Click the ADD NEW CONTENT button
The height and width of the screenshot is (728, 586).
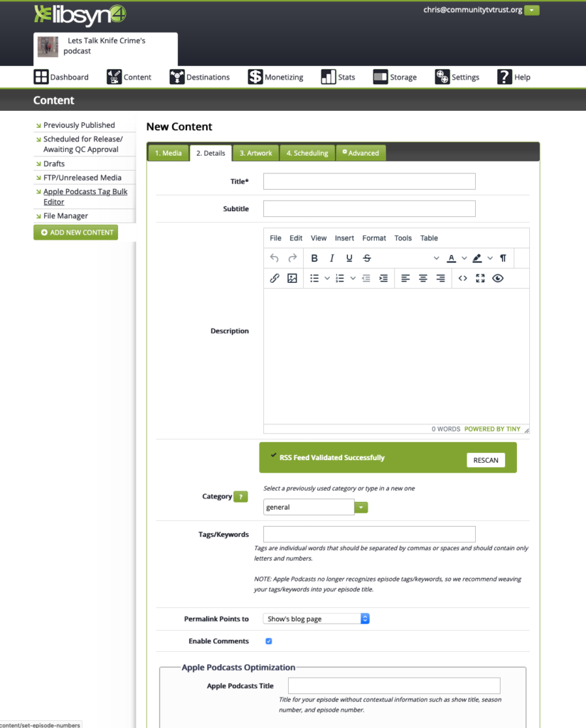[75, 232]
